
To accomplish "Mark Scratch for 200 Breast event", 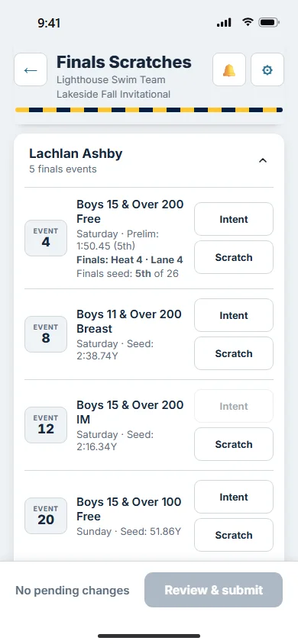I will tap(234, 353).
